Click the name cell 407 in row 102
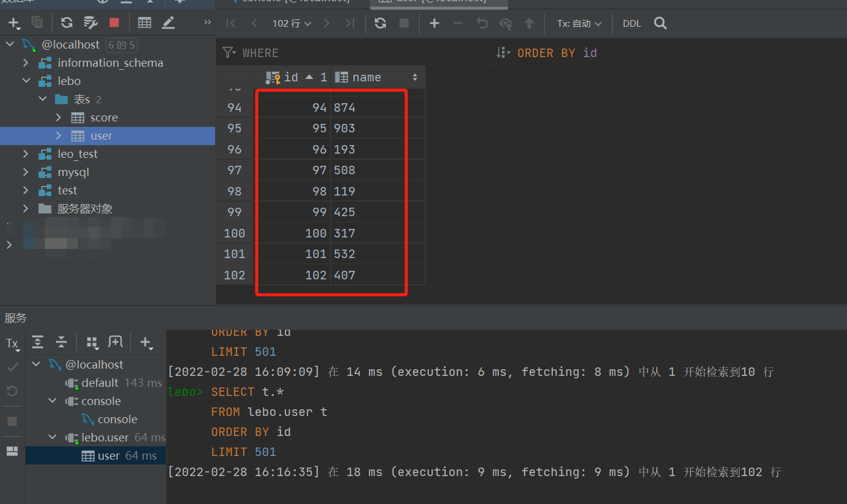Image resolution: width=847 pixels, height=504 pixels. tap(378, 275)
